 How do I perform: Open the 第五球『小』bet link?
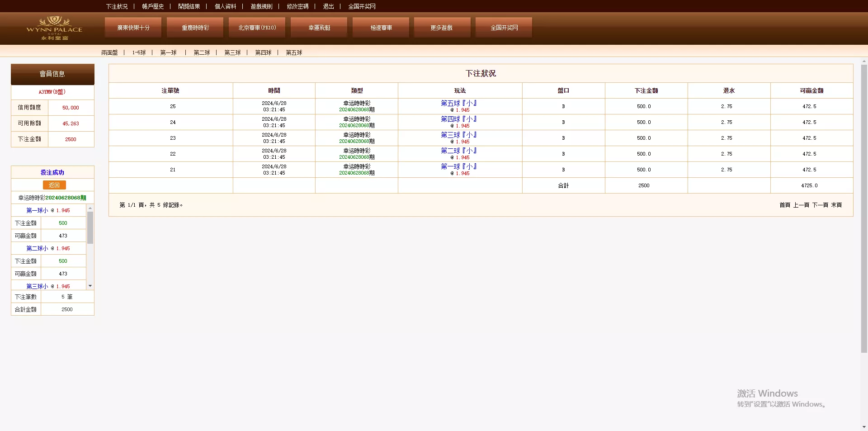click(x=459, y=103)
